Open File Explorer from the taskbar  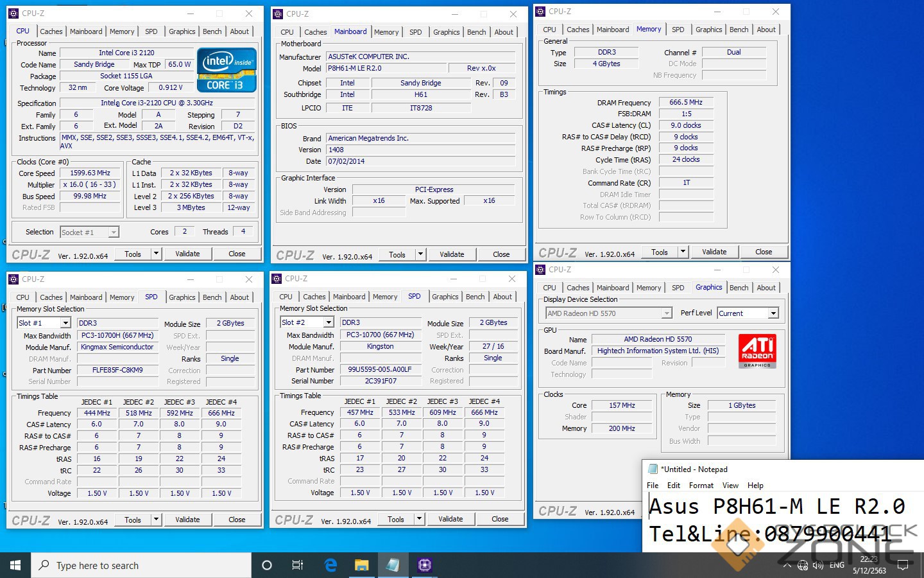pyautogui.click(x=362, y=565)
